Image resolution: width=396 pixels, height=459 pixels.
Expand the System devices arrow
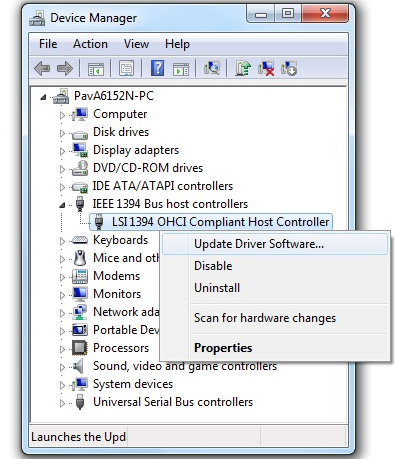tap(62, 385)
